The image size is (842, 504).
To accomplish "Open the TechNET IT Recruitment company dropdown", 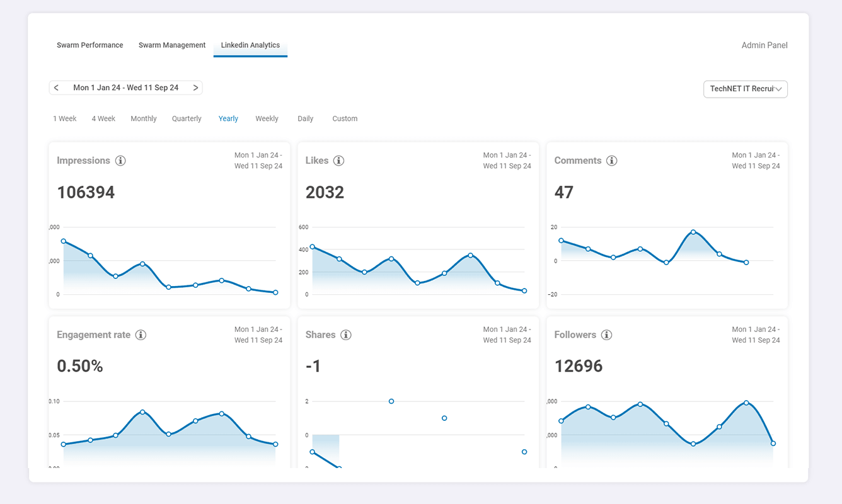I will pyautogui.click(x=746, y=89).
